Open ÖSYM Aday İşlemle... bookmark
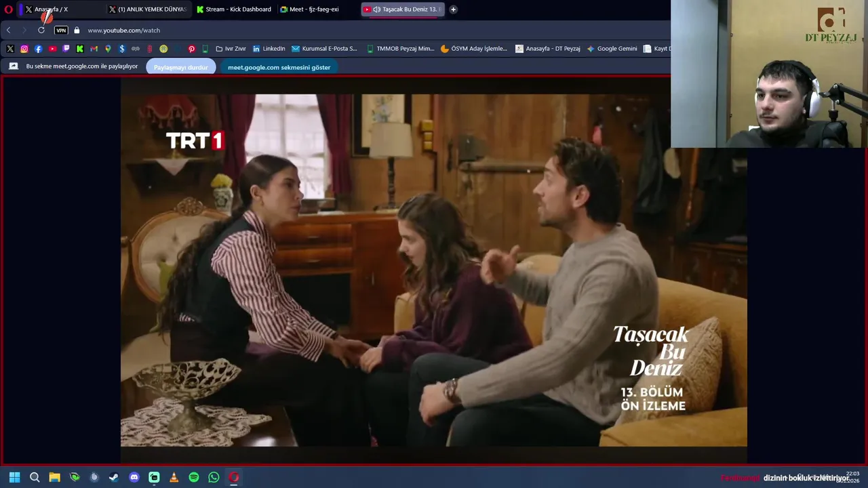Image resolution: width=868 pixels, height=488 pixels. (474, 49)
